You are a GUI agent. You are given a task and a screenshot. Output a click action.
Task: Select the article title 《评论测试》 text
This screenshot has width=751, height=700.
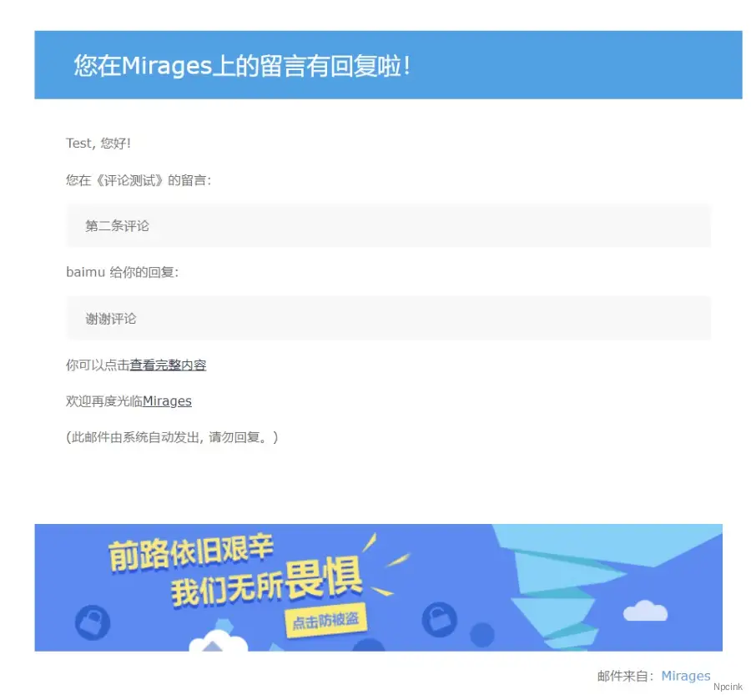tap(129, 179)
